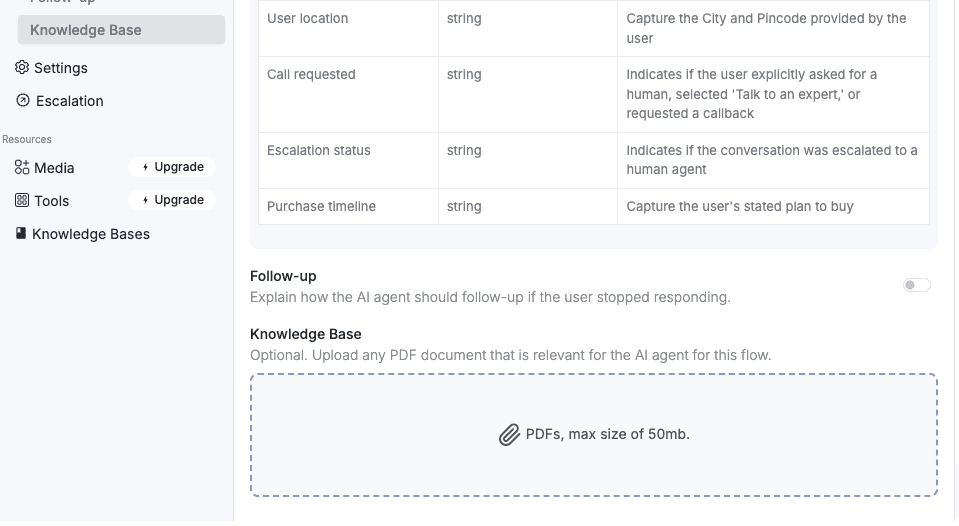Open Tools in the Resources list
The height and width of the screenshot is (526, 959).
pyautogui.click(x=51, y=201)
